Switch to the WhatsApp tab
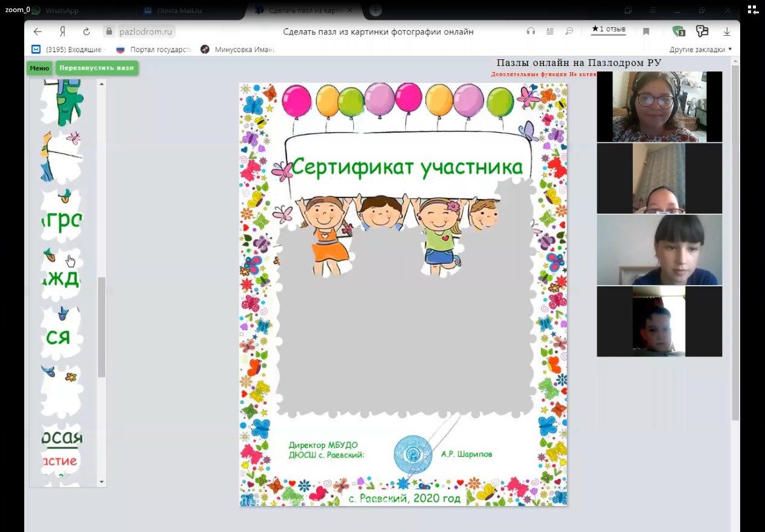This screenshot has height=532, width=765. coord(61,10)
